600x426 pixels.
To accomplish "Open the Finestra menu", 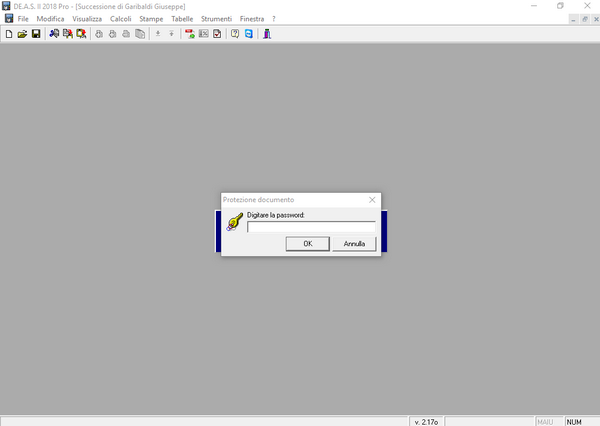I will tap(252, 19).
